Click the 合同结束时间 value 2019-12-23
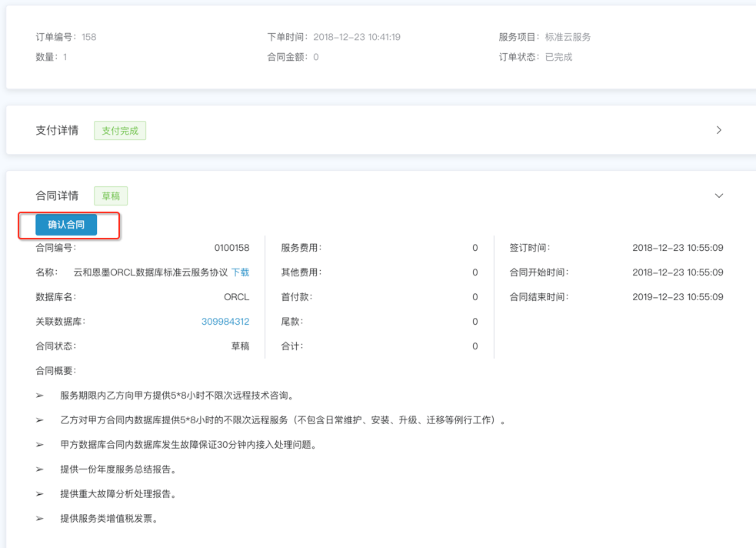The width and height of the screenshot is (756, 548). click(677, 297)
